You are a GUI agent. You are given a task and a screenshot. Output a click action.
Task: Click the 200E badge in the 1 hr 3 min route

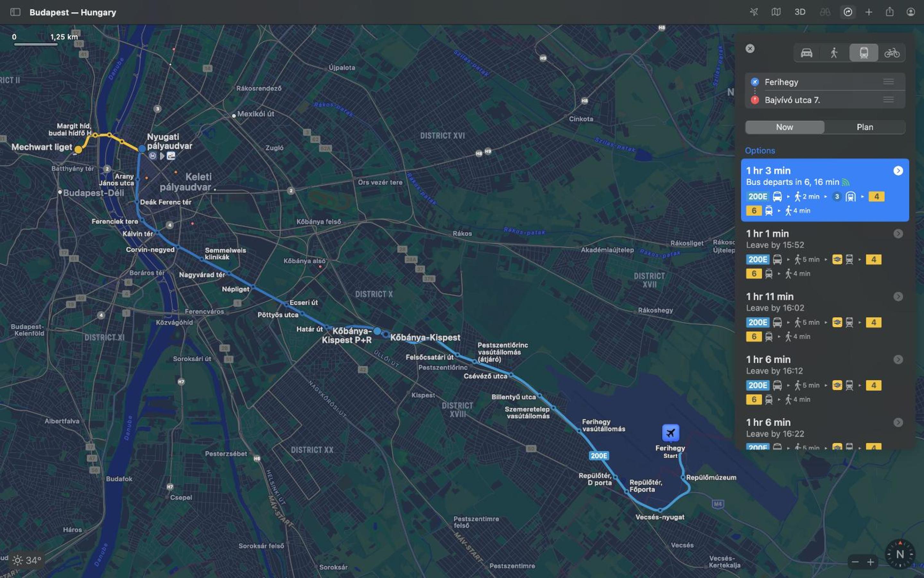[x=757, y=197]
